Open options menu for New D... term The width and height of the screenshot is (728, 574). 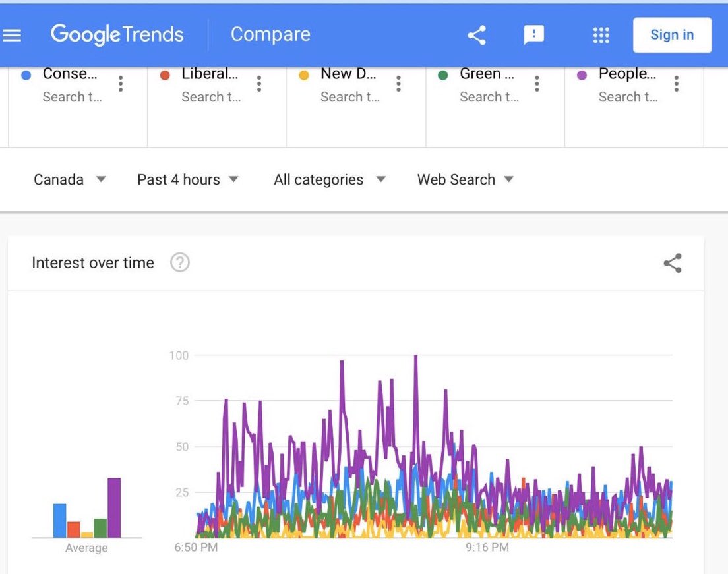[398, 84]
